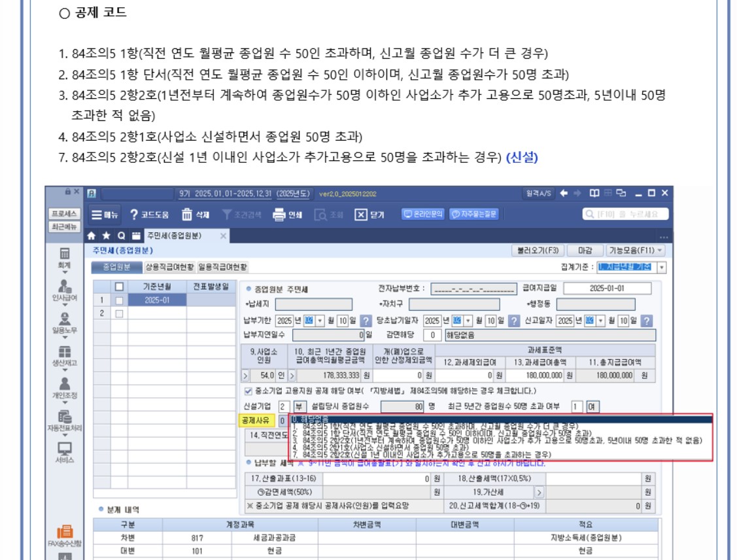This screenshot has width=737, height=560.
Task: Click the 최근메뉴 button
Action: pos(64,226)
